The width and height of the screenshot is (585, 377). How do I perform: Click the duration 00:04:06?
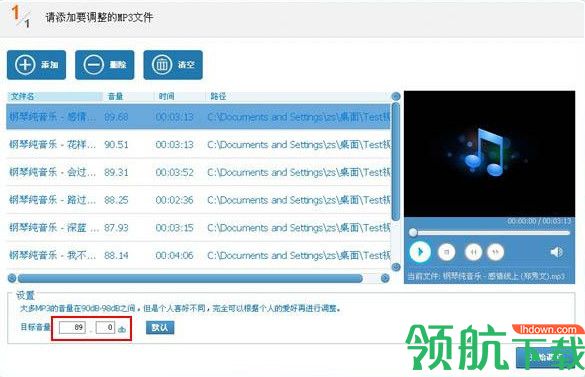tap(175, 256)
